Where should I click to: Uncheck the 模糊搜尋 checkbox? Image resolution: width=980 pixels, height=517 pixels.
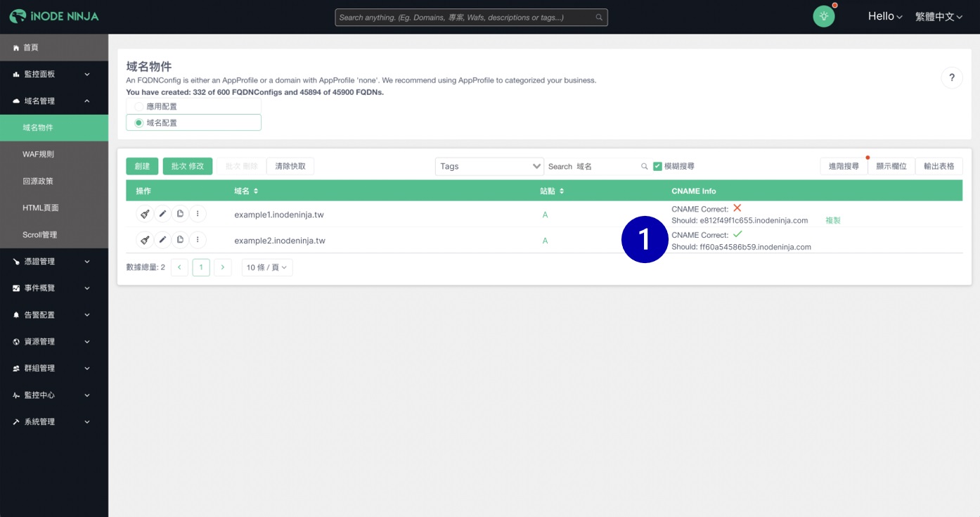tap(657, 167)
